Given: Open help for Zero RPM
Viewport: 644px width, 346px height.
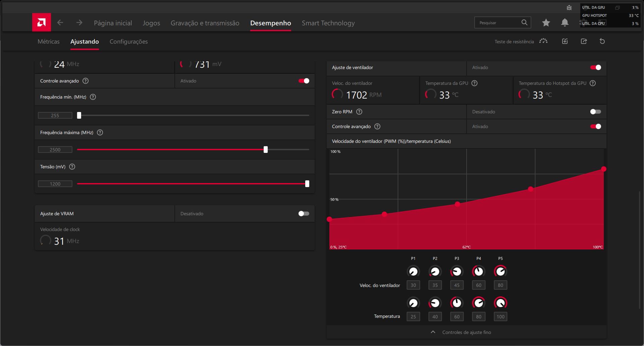Looking at the screenshot, I should point(359,112).
